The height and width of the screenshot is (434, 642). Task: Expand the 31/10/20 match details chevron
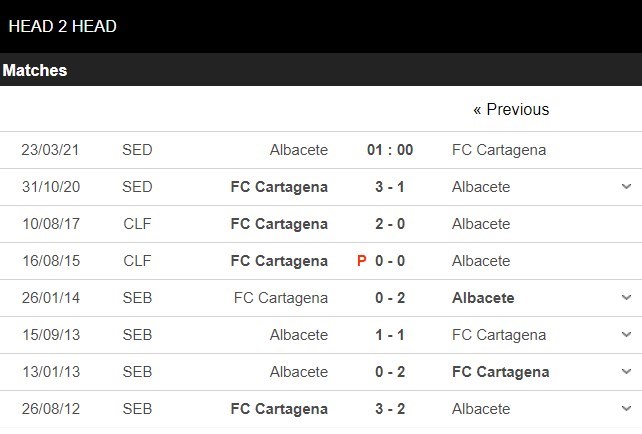627,187
